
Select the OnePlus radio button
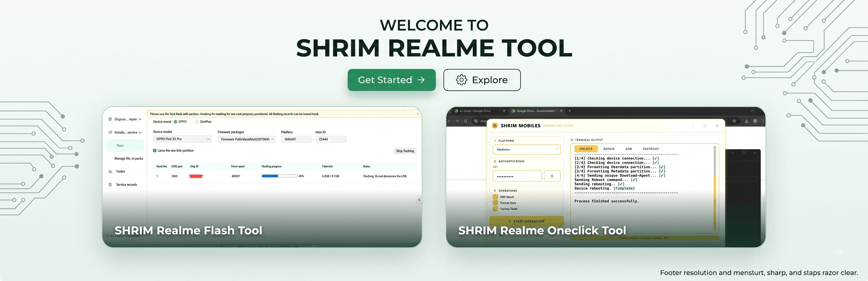pyautogui.click(x=197, y=122)
